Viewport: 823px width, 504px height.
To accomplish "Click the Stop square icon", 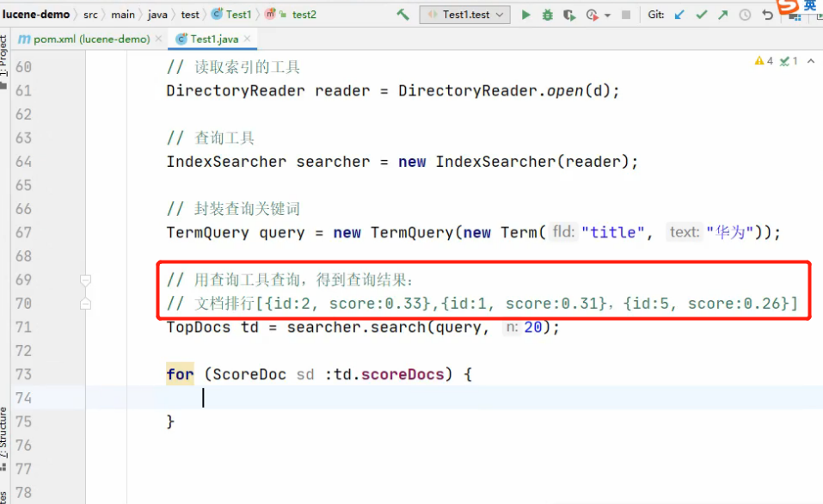I will click(626, 15).
